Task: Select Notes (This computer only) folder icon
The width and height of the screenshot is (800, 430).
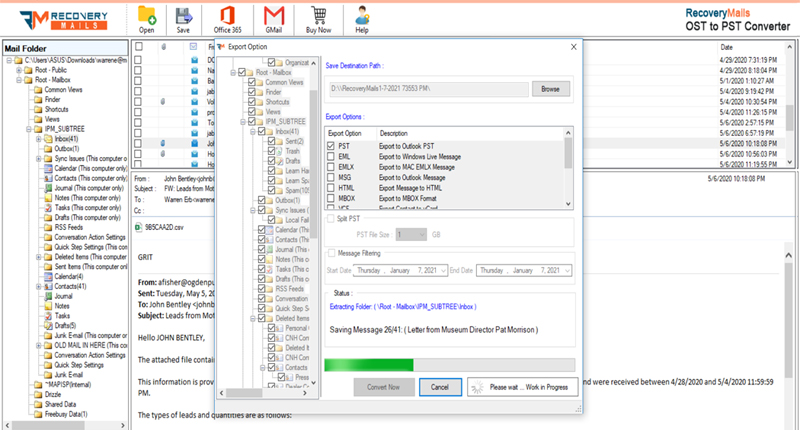Action: coord(48,198)
